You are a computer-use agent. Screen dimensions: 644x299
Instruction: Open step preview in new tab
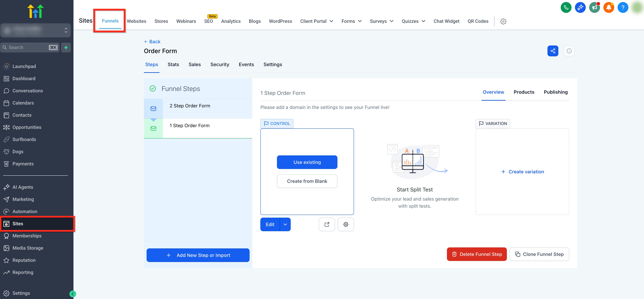click(327, 224)
